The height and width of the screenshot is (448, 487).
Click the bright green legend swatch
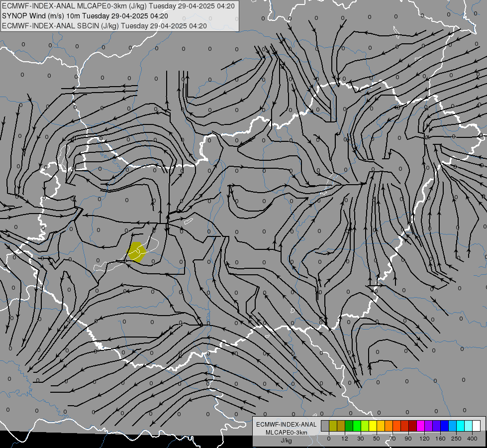[x=357, y=426]
